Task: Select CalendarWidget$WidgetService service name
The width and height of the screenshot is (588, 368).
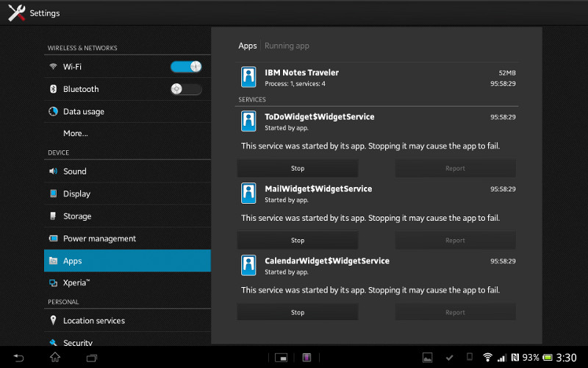Action: pos(327,261)
